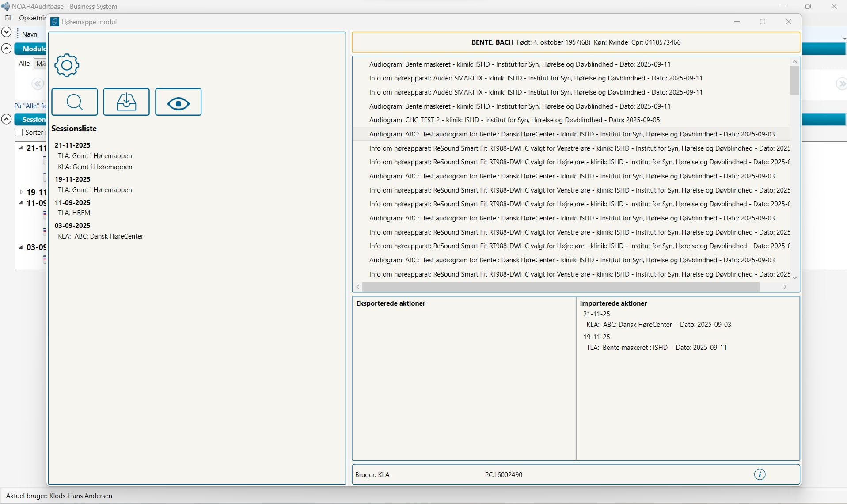Viewport: 847px width, 504px height.
Task: Select imported action TLA: Bente maskeret
Action: pos(656,348)
